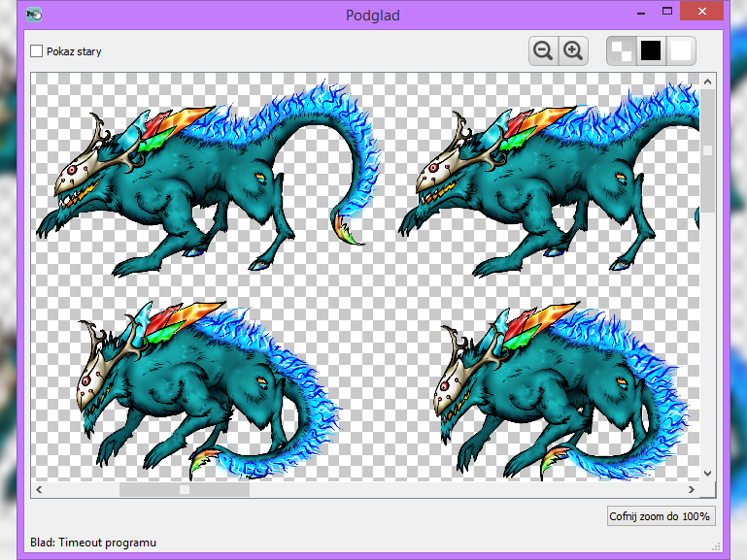Minimize the Podglad window

tap(641, 13)
